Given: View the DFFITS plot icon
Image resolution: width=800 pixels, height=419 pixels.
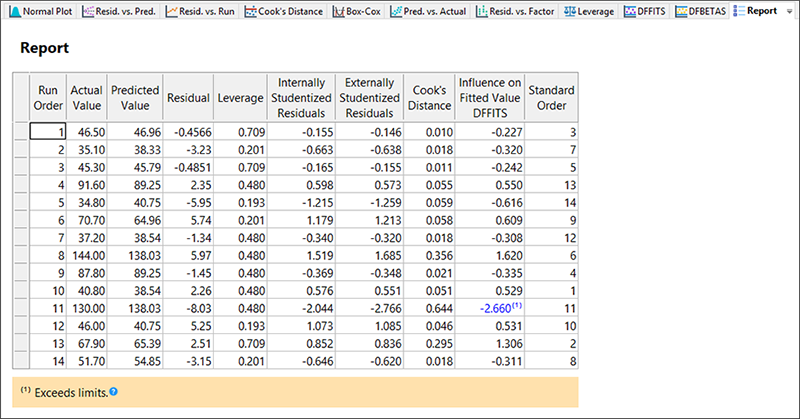Looking at the screenshot, I should pyautogui.click(x=632, y=11).
